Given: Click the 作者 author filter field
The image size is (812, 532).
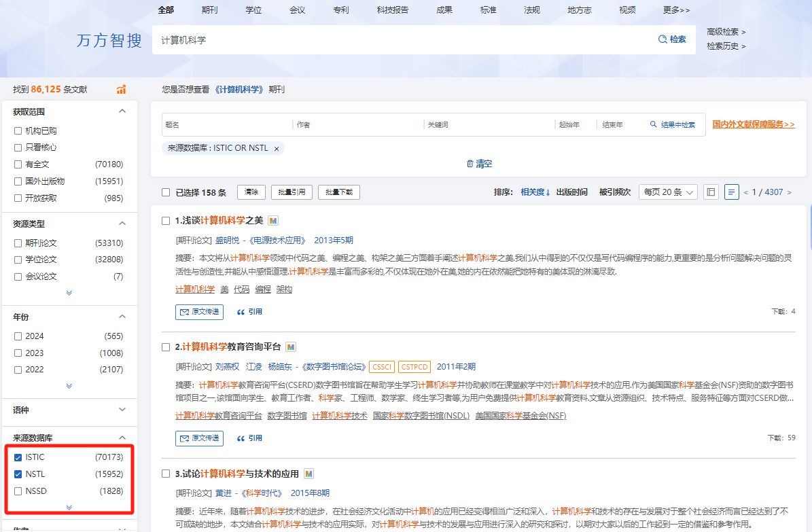Looking at the screenshot, I should [358, 125].
